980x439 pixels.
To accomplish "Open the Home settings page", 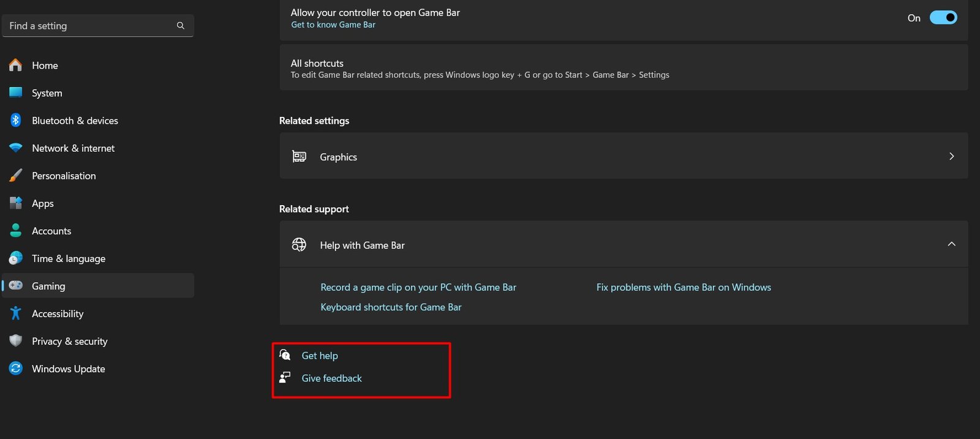I will pyautogui.click(x=98, y=65).
